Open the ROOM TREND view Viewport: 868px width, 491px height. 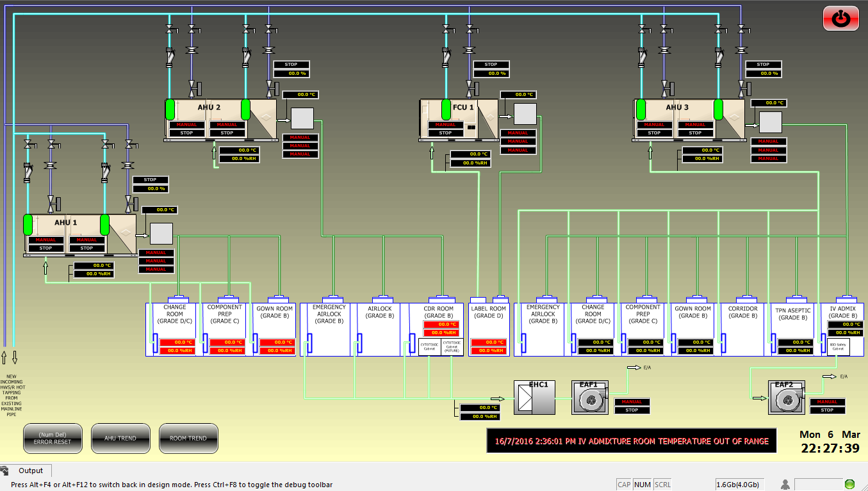188,439
